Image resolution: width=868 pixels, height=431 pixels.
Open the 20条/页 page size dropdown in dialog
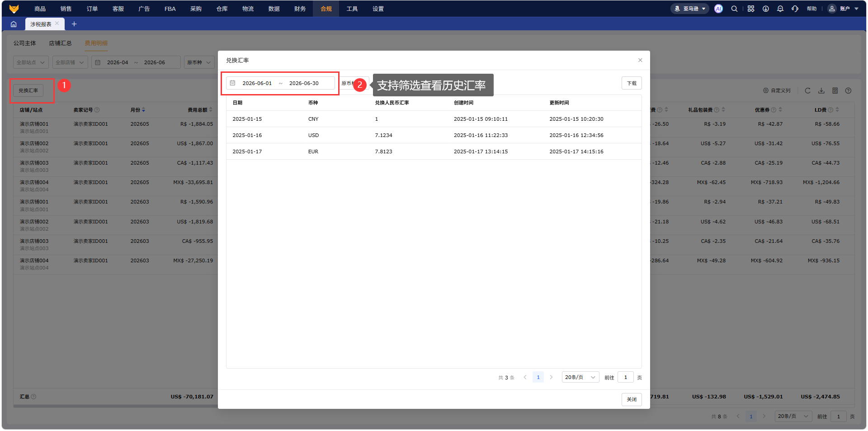pyautogui.click(x=580, y=377)
